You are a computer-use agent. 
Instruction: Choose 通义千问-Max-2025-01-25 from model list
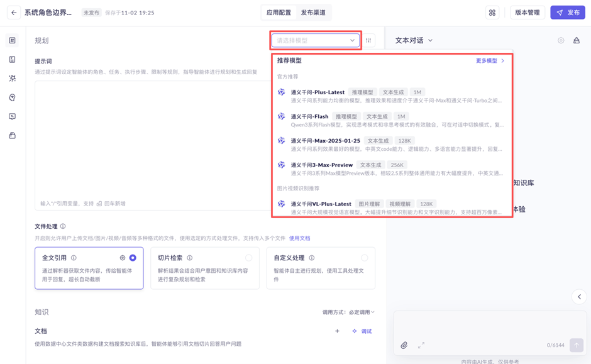pos(391,145)
